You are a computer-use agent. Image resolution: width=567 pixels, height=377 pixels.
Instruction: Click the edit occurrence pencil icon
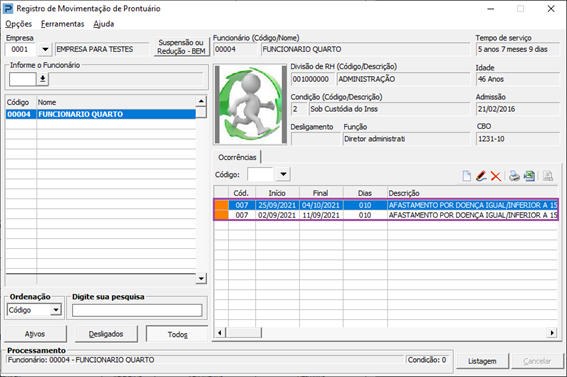[x=481, y=176]
